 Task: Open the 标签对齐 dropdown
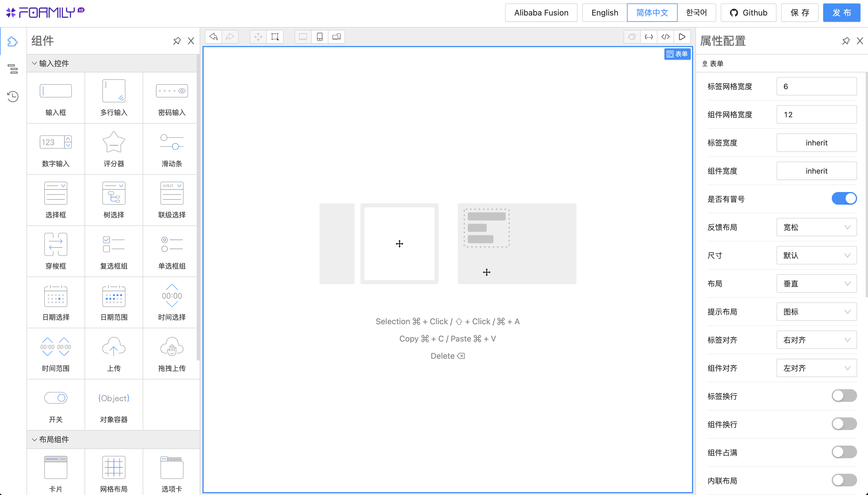coord(816,340)
